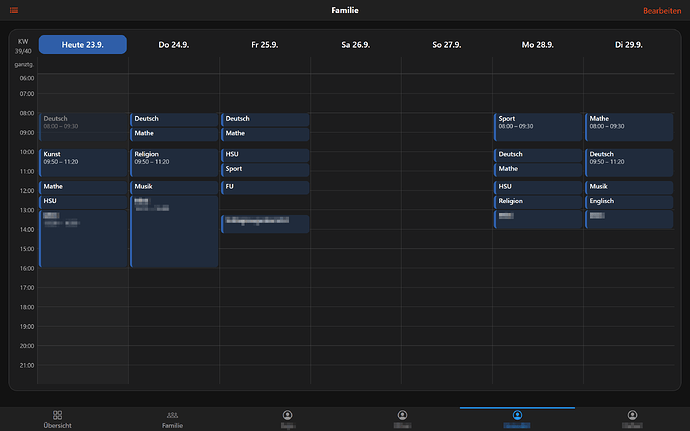Click the 06:00 time label
Image resolution: width=690 pixels, height=431 pixels.
[27, 78]
